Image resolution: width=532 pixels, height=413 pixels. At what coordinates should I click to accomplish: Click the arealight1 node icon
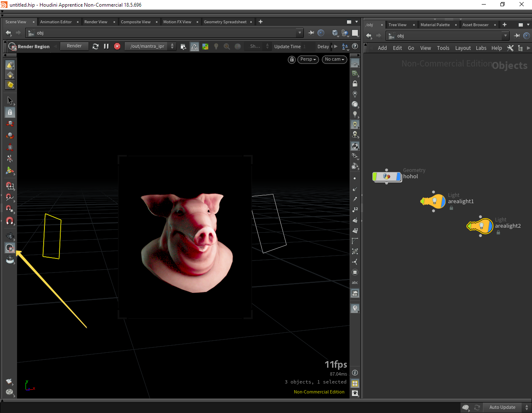tap(434, 202)
